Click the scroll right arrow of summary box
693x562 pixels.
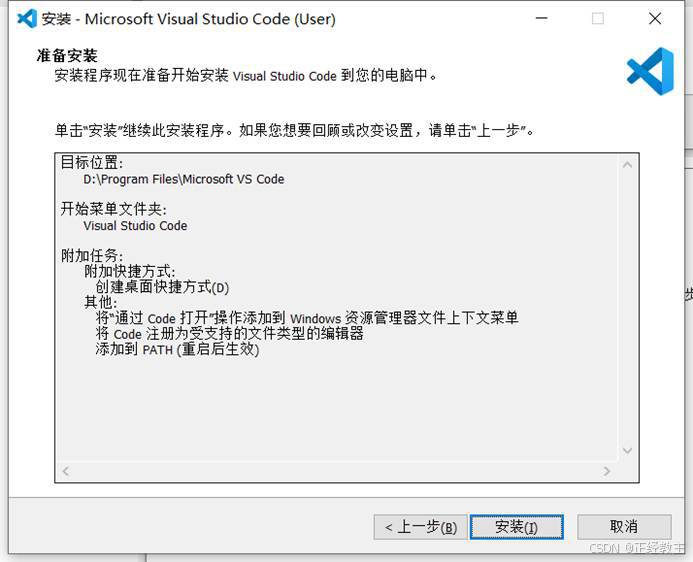click(607, 471)
